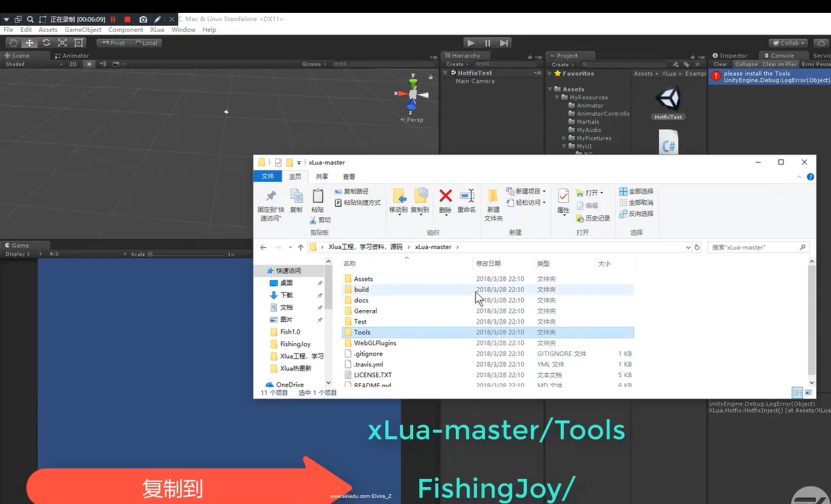Toggle Error Pause in Console
This screenshot has width=831, height=504.
816,64
